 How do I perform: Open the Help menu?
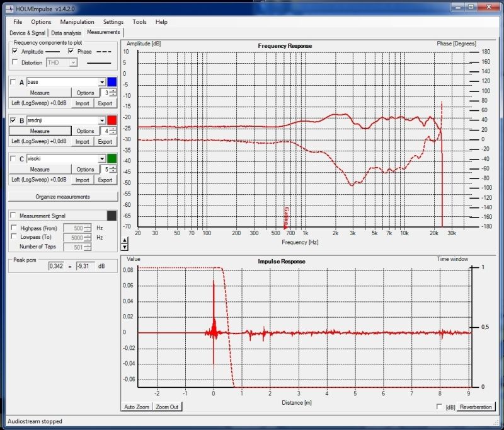pyautogui.click(x=161, y=22)
